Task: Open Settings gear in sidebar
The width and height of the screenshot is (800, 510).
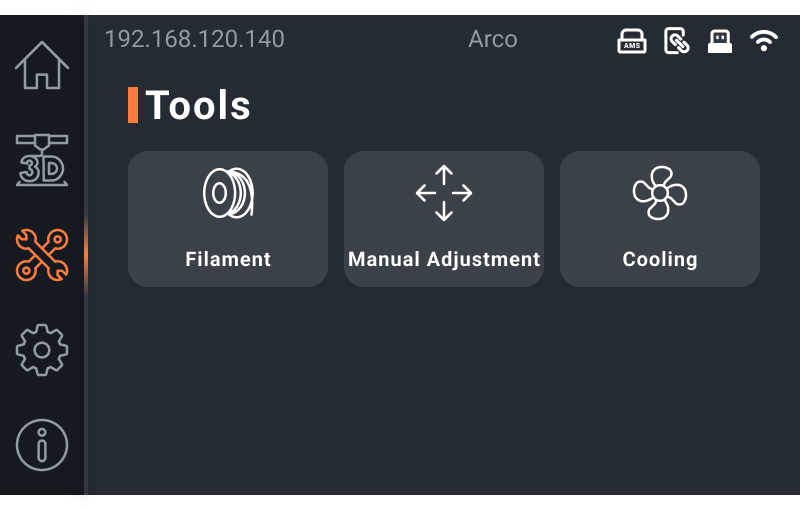Action: tap(42, 350)
